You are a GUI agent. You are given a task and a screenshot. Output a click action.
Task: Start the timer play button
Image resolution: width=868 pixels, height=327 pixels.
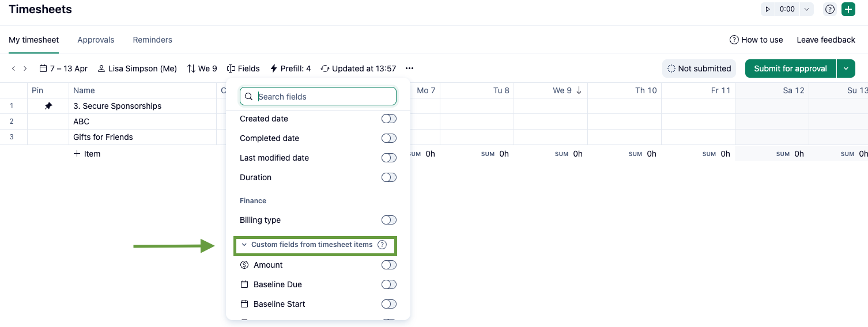[x=768, y=9]
